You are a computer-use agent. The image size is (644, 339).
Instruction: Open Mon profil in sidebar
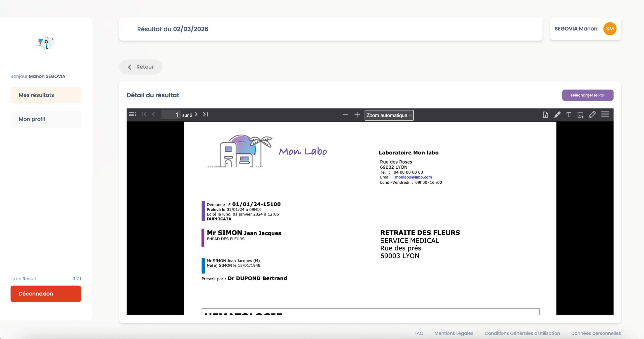click(x=46, y=119)
